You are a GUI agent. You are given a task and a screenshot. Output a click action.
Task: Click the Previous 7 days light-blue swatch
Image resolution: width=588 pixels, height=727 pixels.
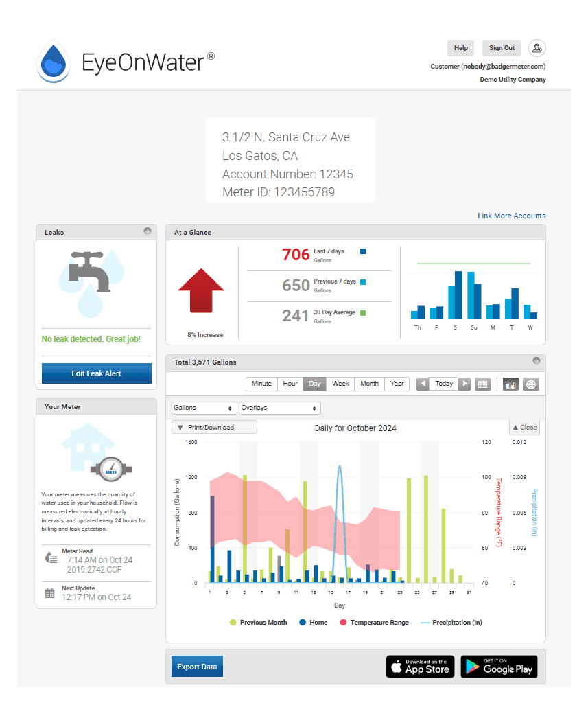coord(363,282)
